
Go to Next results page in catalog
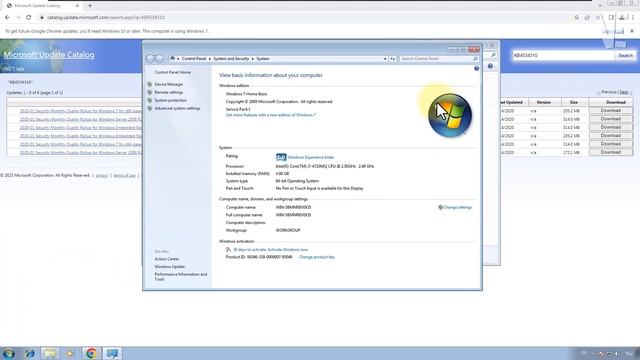coord(624,92)
